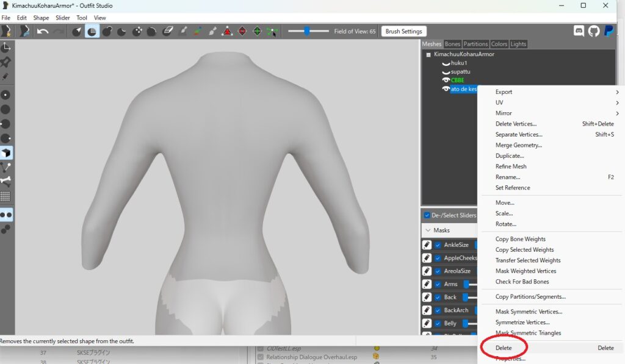The height and width of the screenshot is (364, 625).
Task: Switch to the Bones tab
Action: tap(452, 44)
